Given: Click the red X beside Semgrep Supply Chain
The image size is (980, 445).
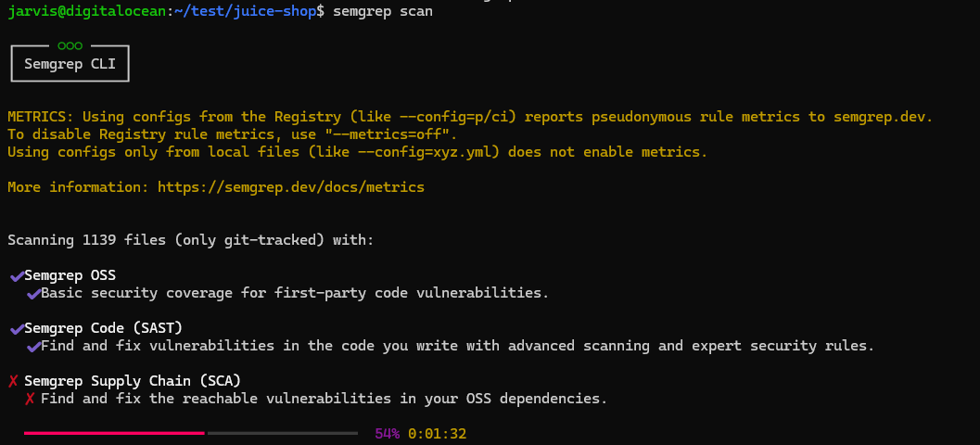Looking at the screenshot, I should [13, 381].
